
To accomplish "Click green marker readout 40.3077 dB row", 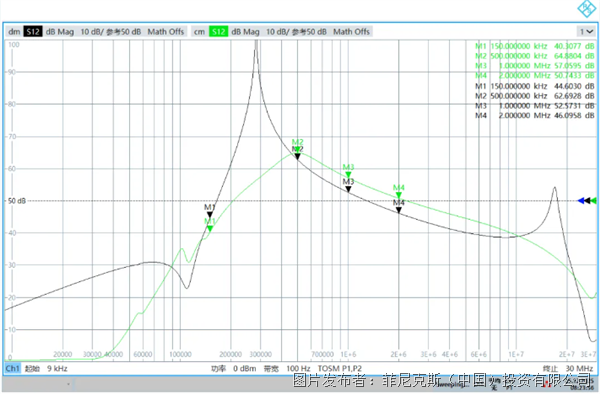I will [535, 46].
